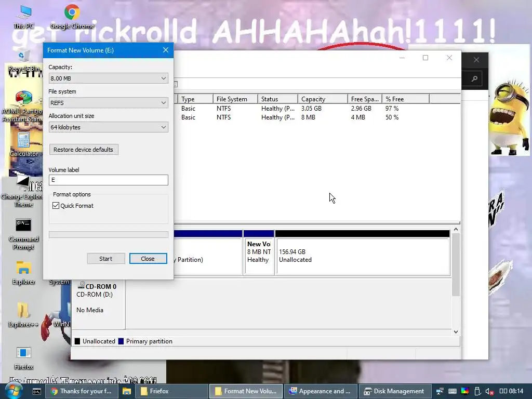Sort volumes by Type column header
This screenshot has height=399, width=532.
(195, 99)
